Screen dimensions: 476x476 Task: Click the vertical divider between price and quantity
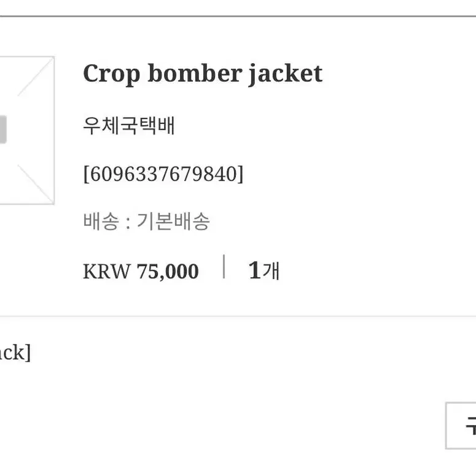pyautogui.click(x=224, y=267)
